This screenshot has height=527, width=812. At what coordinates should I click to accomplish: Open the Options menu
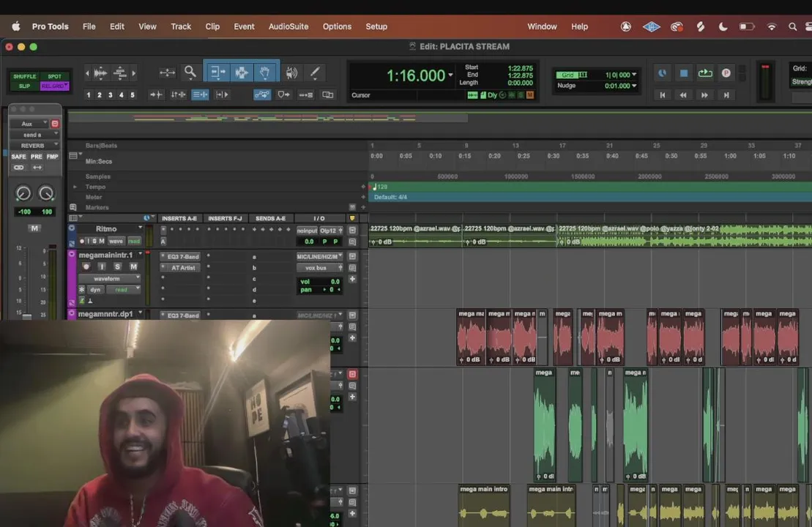coord(337,26)
